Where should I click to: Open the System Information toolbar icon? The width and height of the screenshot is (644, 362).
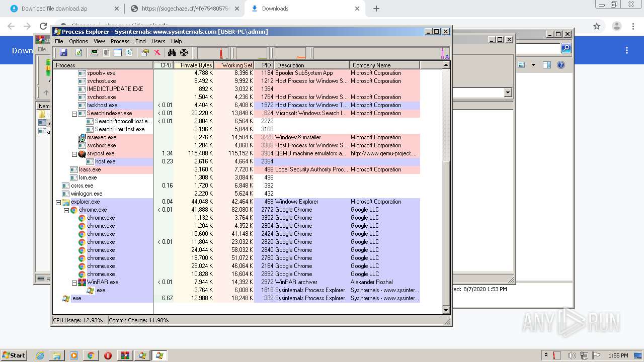95,53
